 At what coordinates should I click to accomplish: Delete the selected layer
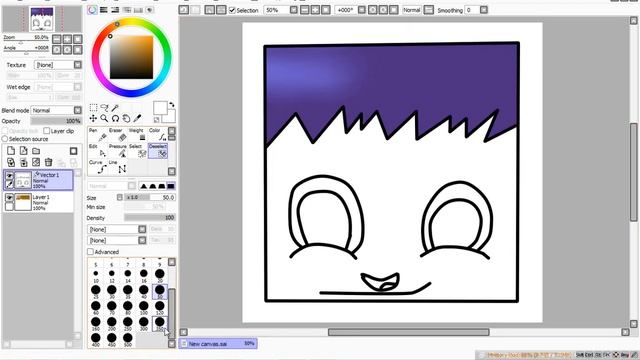coord(49,162)
